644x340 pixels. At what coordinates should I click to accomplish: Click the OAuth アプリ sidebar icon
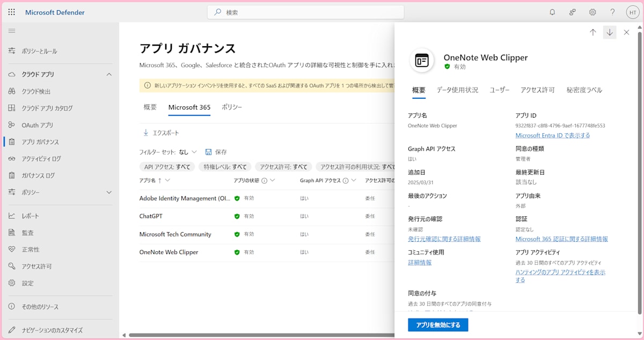click(x=12, y=125)
